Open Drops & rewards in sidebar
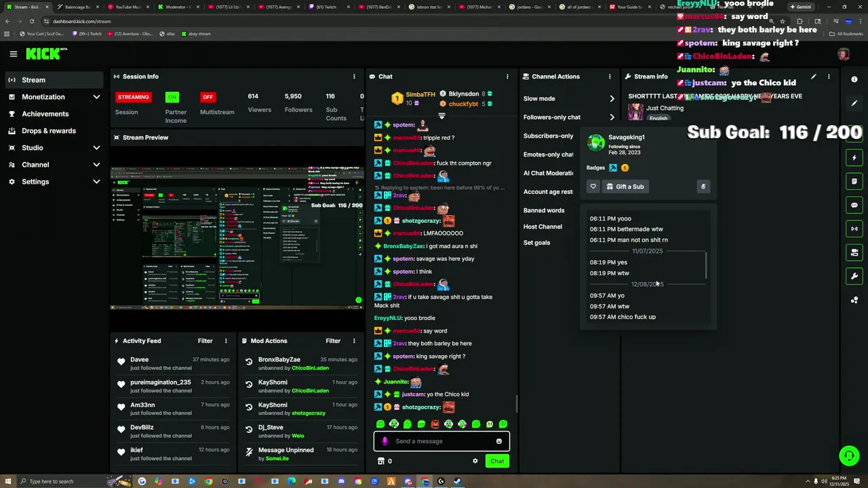Viewport: 868px width, 488px height. click(53, 131)
